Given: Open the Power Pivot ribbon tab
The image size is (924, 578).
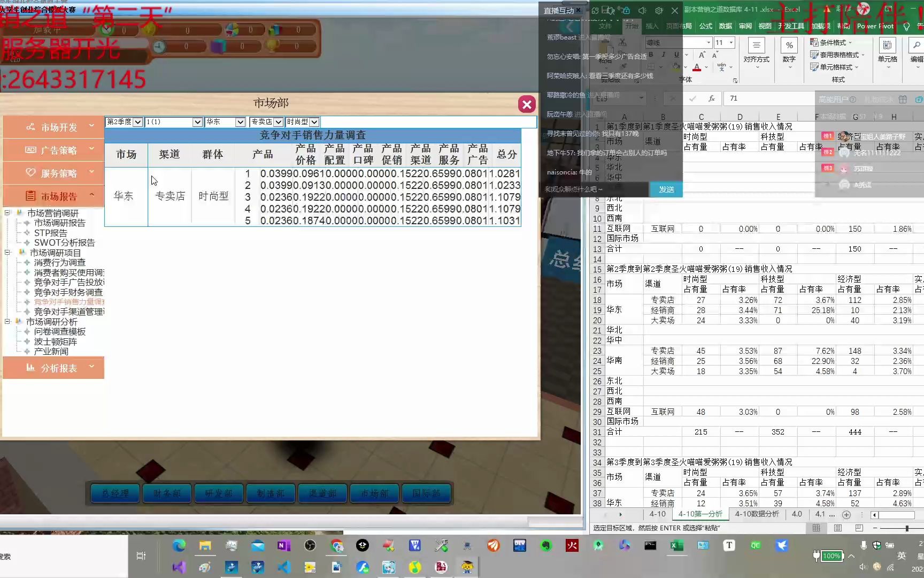Looking at the screenshot, I should 875,26.
